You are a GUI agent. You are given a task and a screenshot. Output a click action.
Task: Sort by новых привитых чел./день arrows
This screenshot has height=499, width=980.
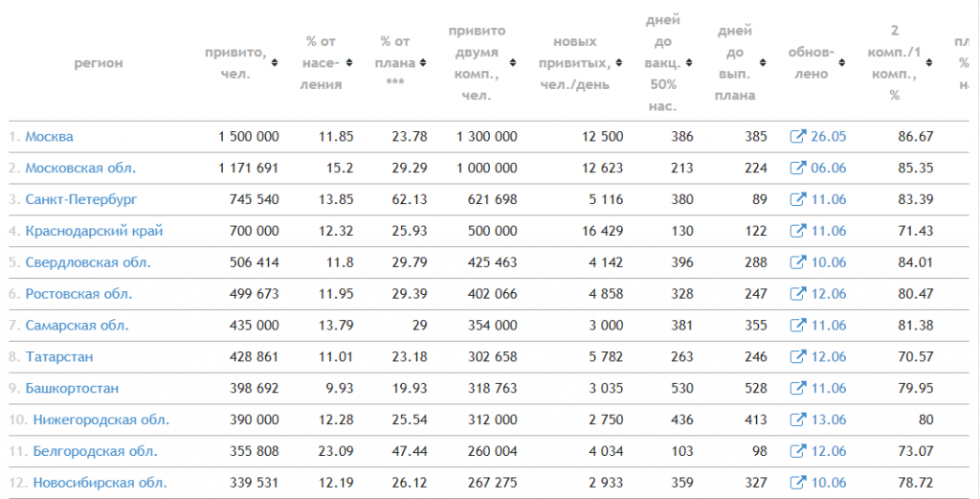619,63
